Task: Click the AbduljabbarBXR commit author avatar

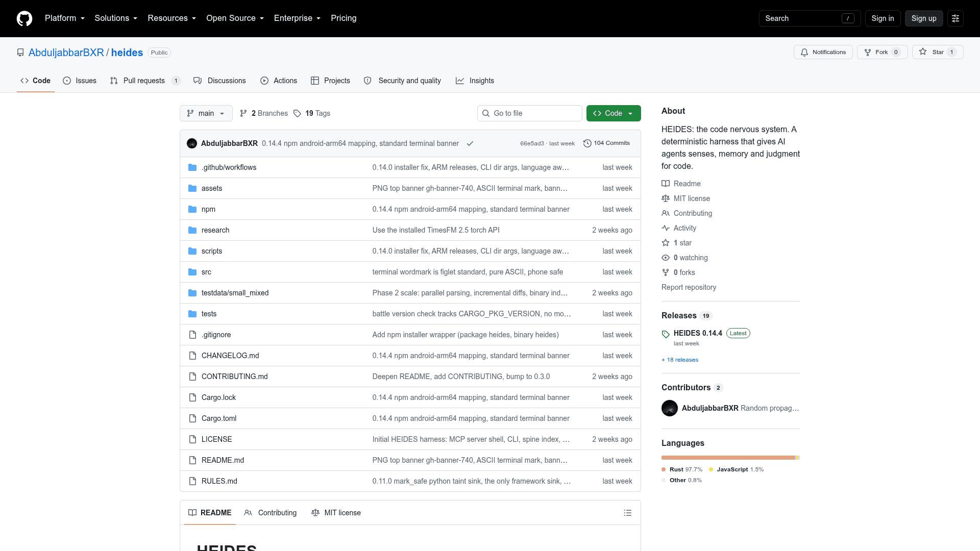Action: click(x=192, y=143)
